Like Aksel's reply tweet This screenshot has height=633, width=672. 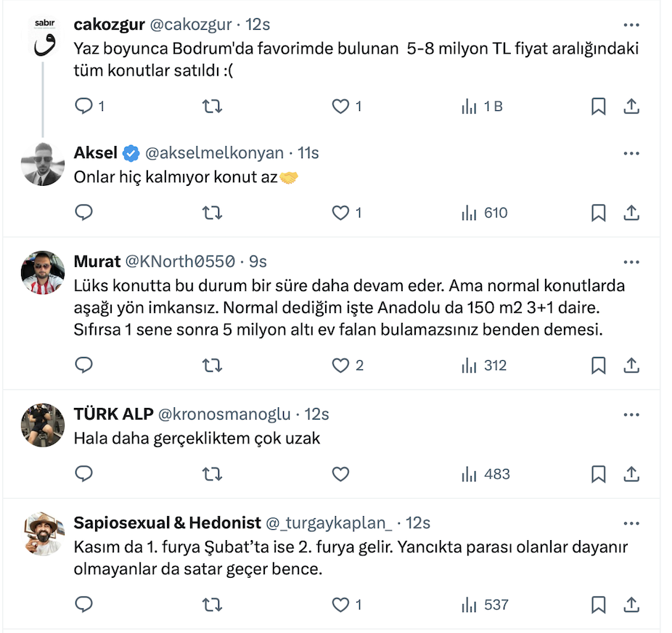(x=340, y=213)
